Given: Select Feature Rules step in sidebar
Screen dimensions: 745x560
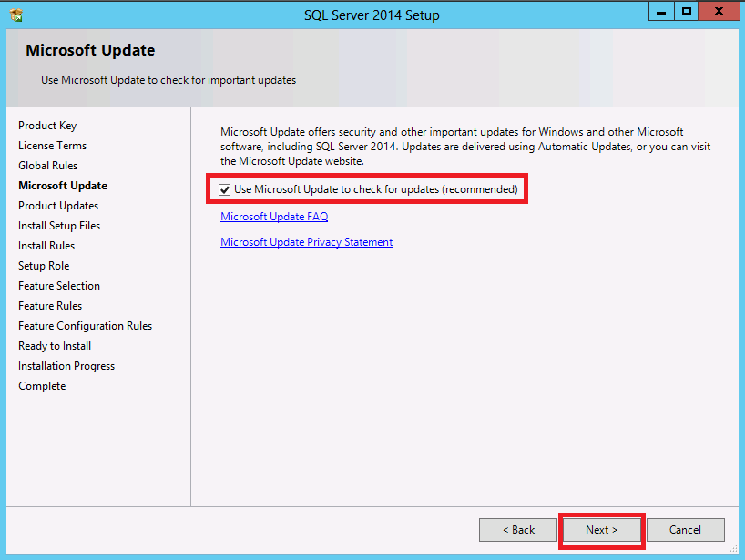Looking at the screenshot, I should pyautogui.click(x=50, y=306).
